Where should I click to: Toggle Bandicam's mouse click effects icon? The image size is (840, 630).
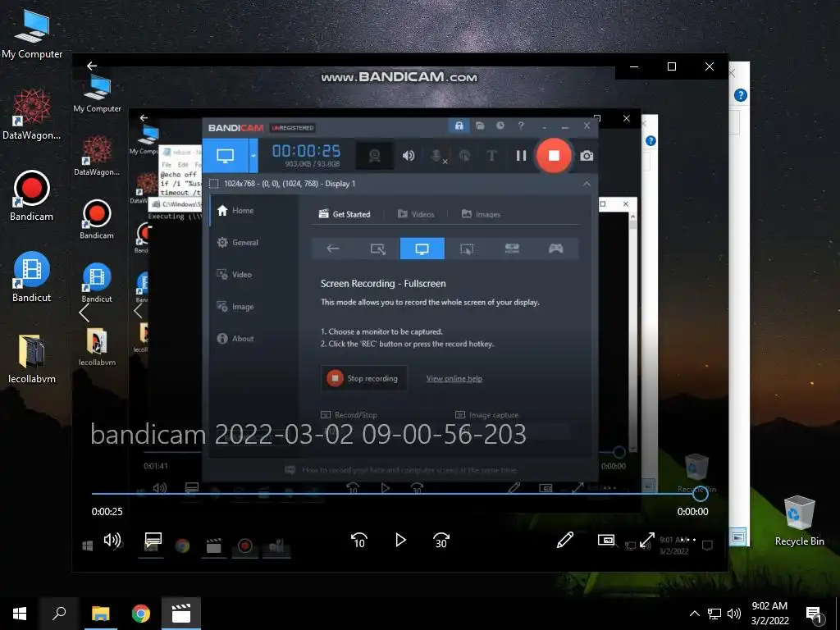tap(464, 155)
